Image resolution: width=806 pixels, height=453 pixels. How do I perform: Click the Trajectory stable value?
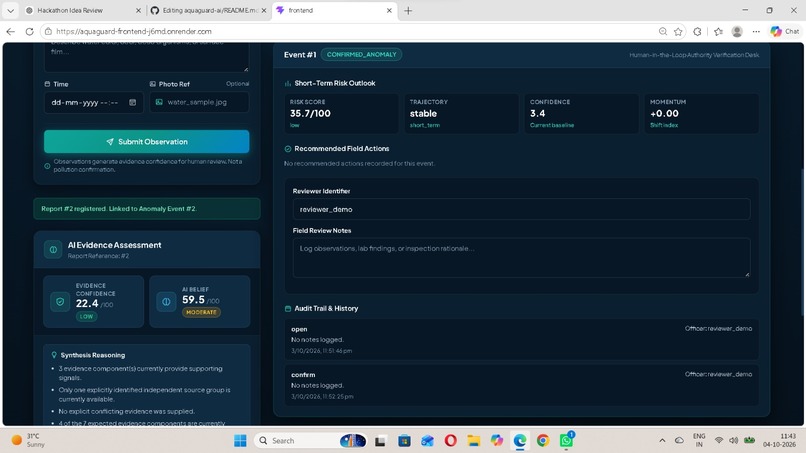[423, 114]
